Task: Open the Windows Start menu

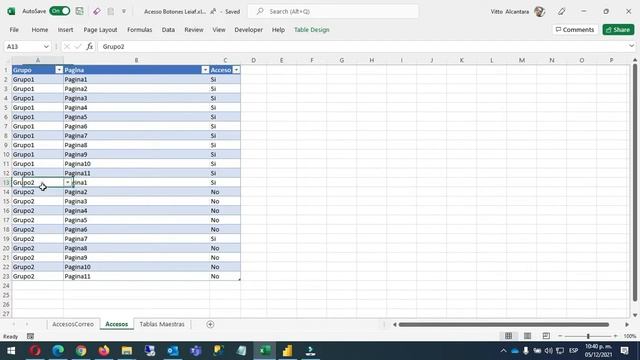Action: [11, 351]
